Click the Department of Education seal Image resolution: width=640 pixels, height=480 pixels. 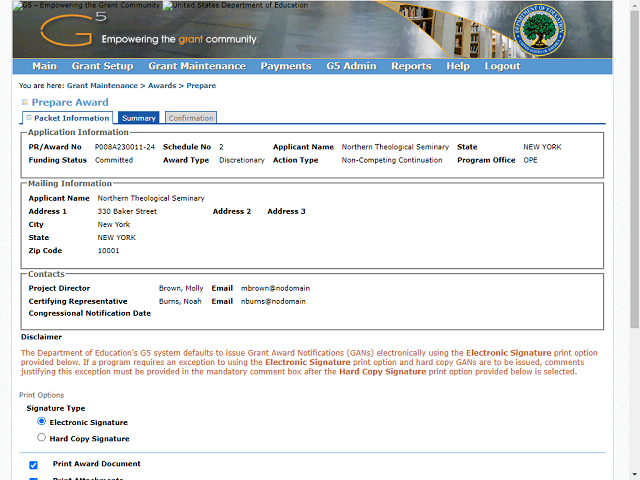539,29
